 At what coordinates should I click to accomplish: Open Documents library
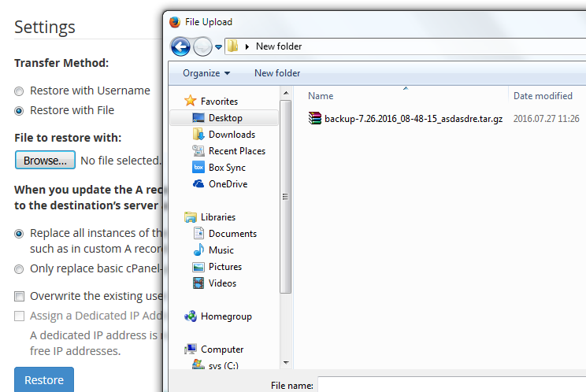coord(232,234)
